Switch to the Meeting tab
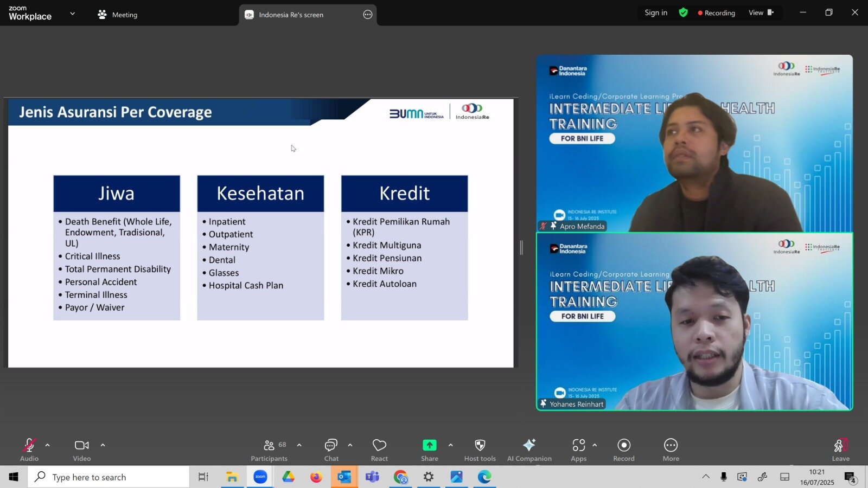The image size is (868, 488). (x=118, y=15)
